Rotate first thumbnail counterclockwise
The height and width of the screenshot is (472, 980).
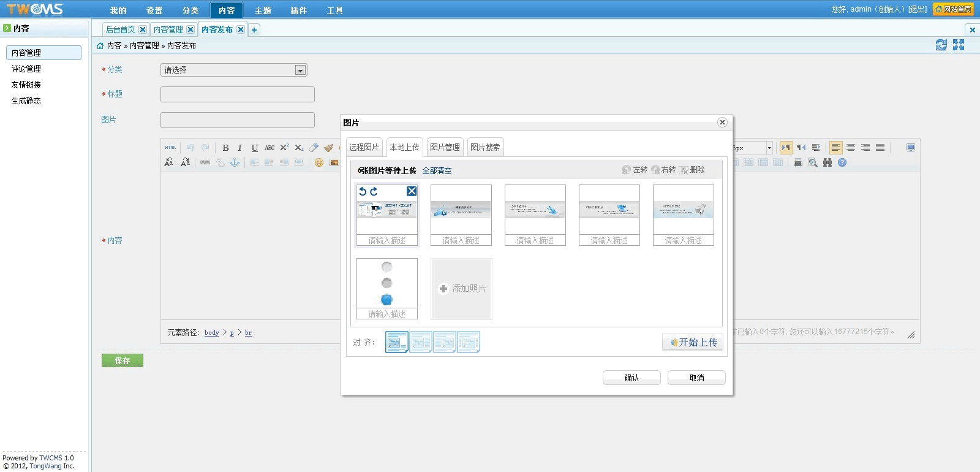pos(363,191)
